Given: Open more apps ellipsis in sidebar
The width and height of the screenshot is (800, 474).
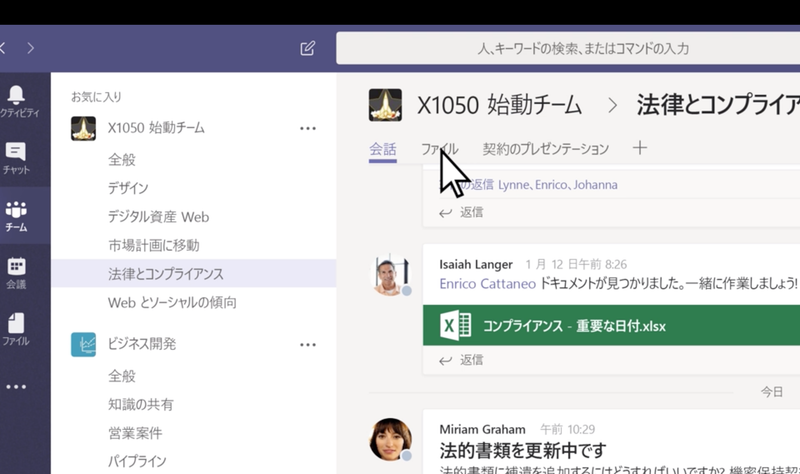Looking at the screenshot, I should tap(16, 387).
